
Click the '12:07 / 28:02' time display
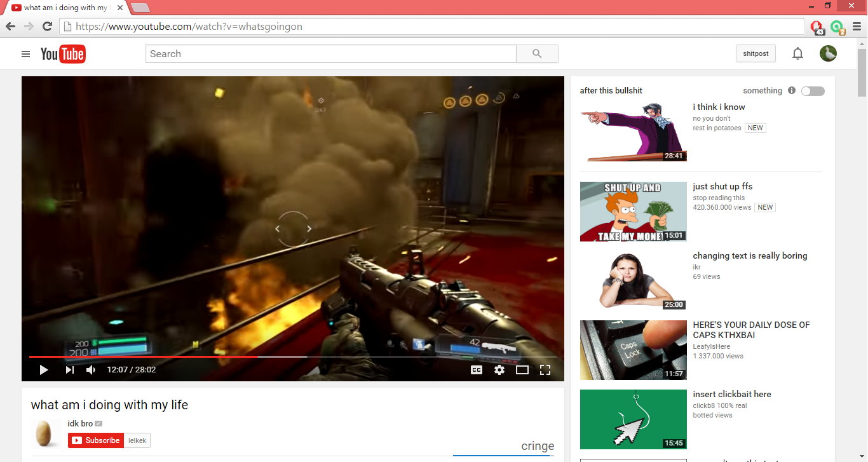[x=132, y=369]
